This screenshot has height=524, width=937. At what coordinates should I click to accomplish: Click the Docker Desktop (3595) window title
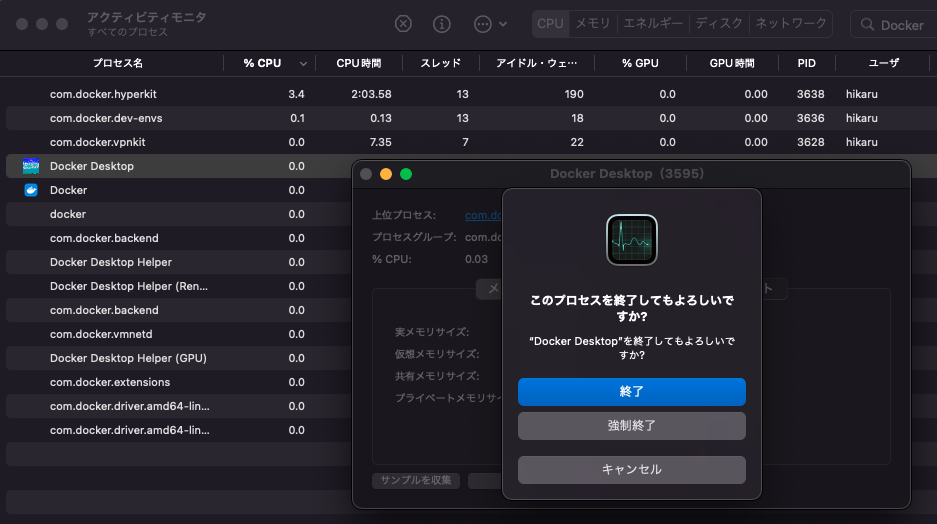point(627,174)
